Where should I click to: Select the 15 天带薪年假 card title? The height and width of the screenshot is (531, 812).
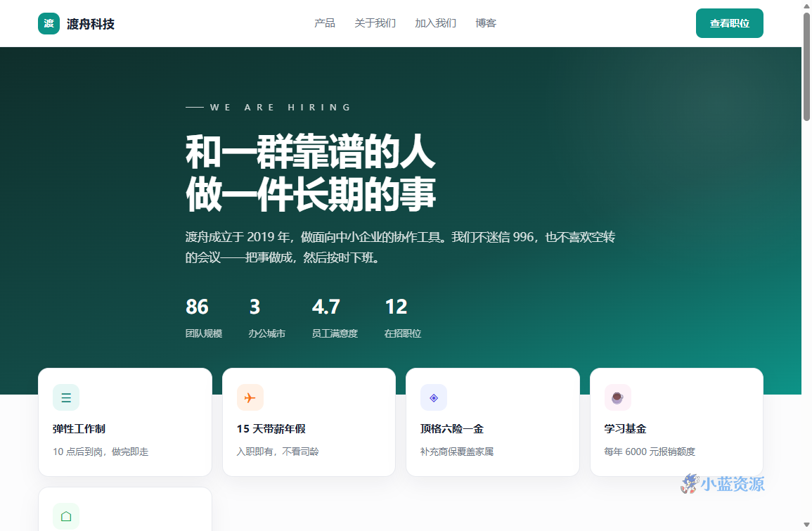(x=271, y=429)
